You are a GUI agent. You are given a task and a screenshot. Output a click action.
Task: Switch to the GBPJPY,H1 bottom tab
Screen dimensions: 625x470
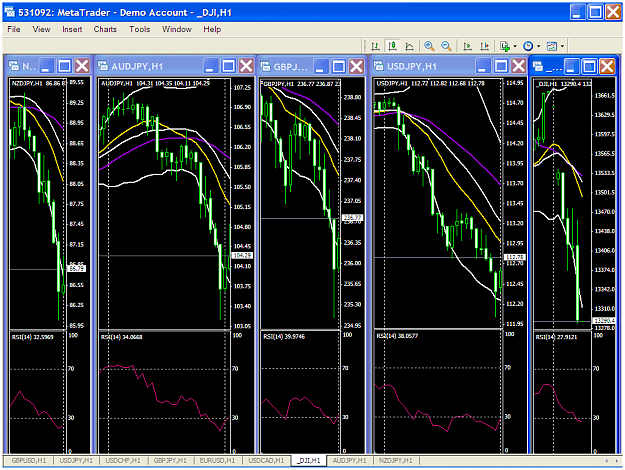point(170,461)
